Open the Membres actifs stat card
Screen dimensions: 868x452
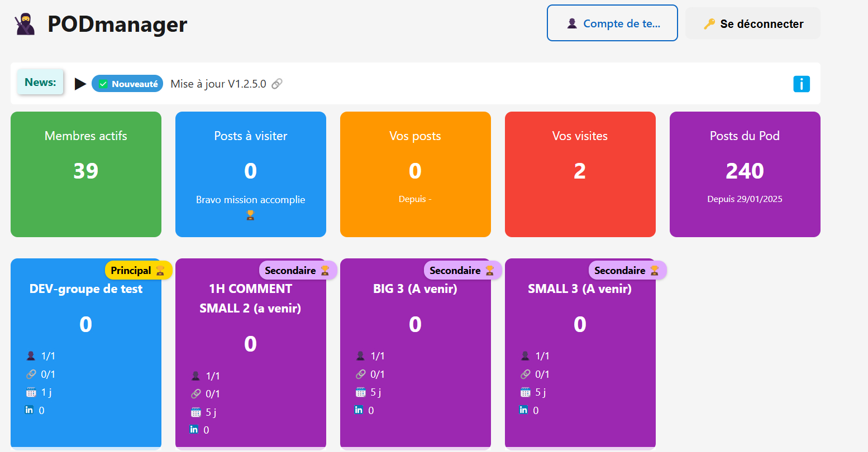click(85, 174)
